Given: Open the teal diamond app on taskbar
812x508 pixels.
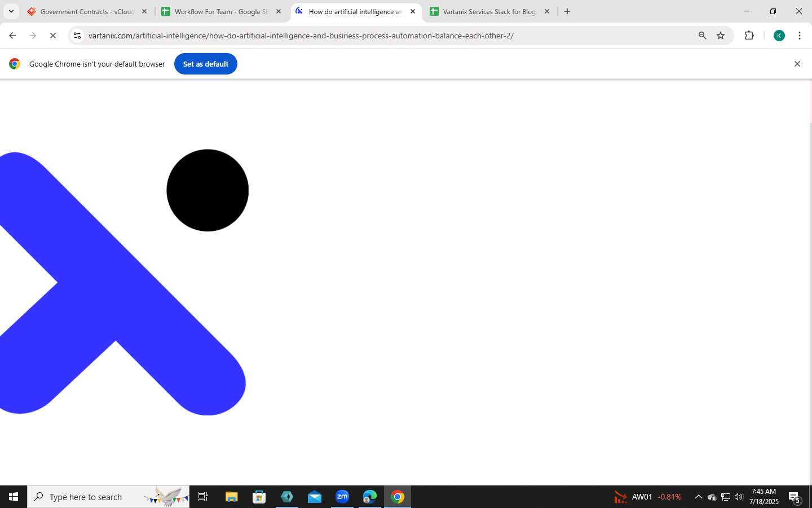Looking at the screenshot, I should (x=287, y=497).
